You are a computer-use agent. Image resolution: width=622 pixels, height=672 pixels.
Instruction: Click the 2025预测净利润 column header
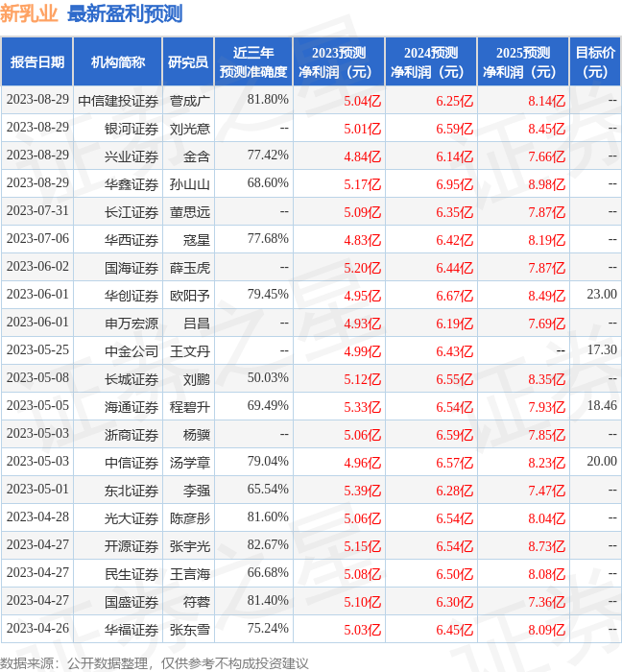pos(523,61)
